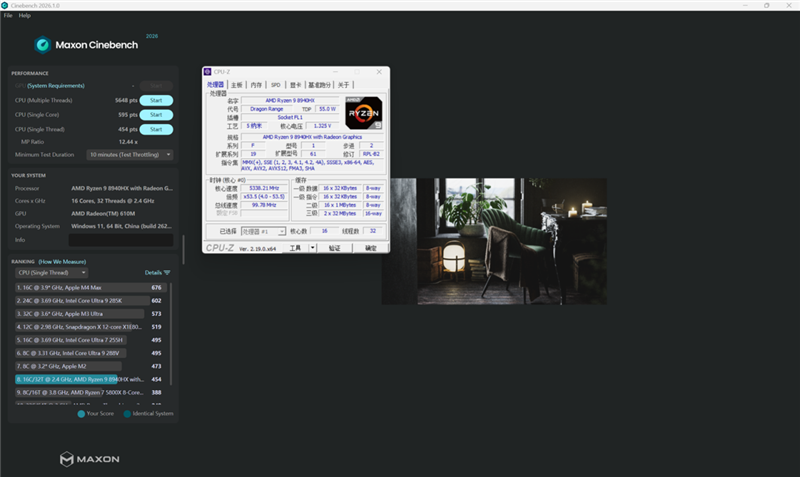Switch to the 主板 tab in CPU-Z
Screen dimensions: 800x477
[x=237, y=85]
